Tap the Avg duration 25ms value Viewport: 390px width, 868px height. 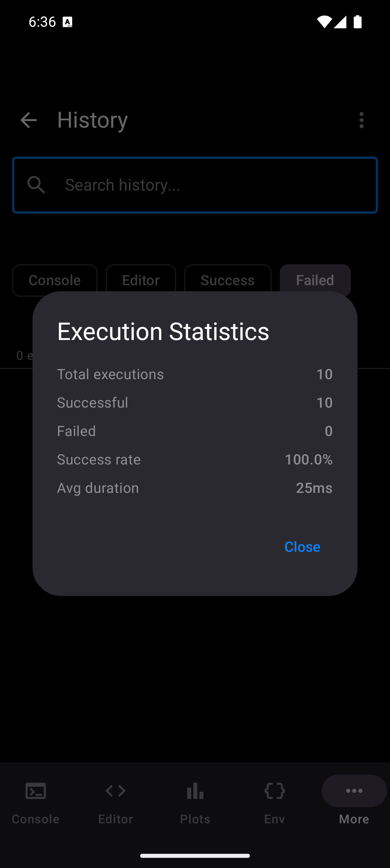pos(314,488)
